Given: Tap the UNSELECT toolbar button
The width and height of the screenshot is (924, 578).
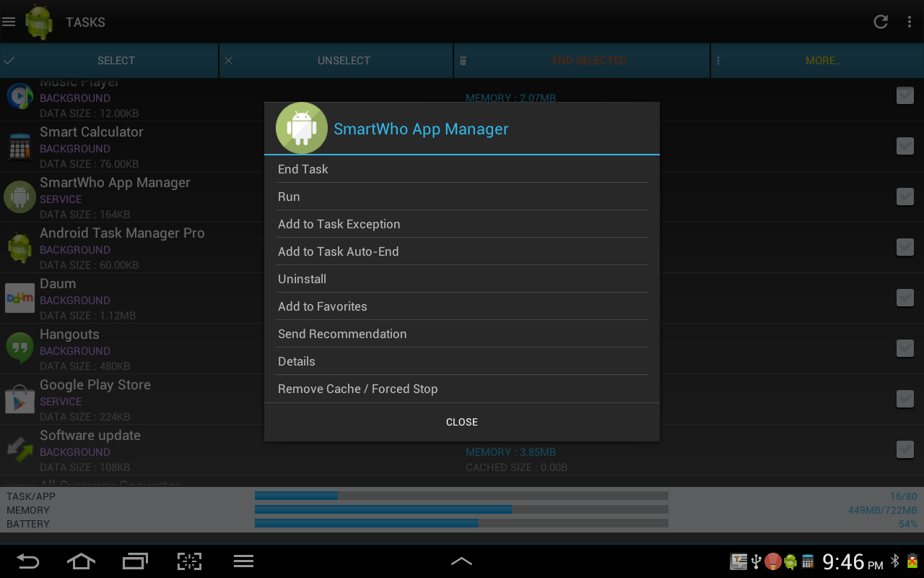Looking at the screenshot, I should pos(336,61).
